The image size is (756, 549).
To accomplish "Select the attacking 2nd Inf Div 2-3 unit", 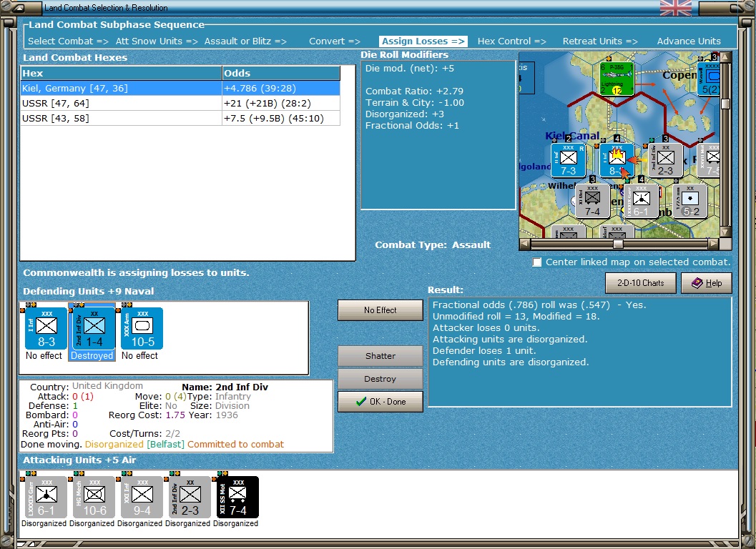I will (190, 497).
